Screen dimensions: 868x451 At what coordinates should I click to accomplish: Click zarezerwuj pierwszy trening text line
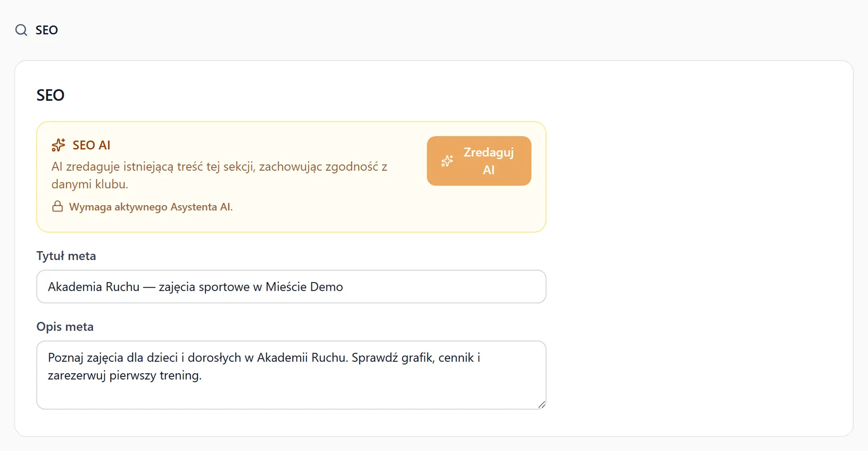[125, 375]
